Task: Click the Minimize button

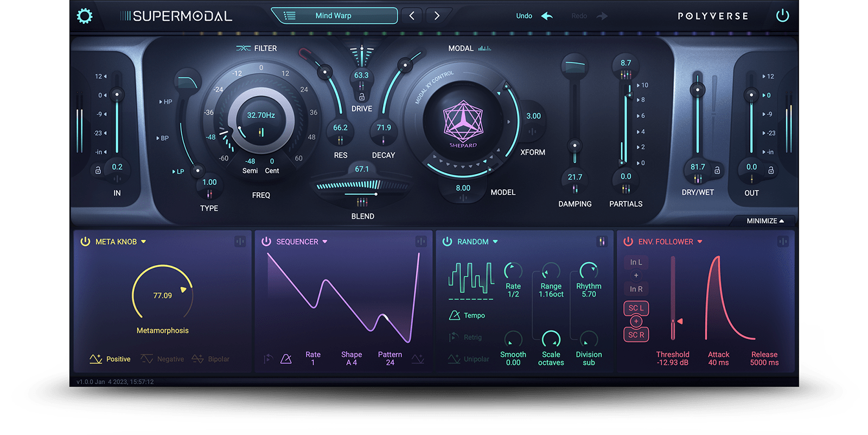Action: [765, 221]
